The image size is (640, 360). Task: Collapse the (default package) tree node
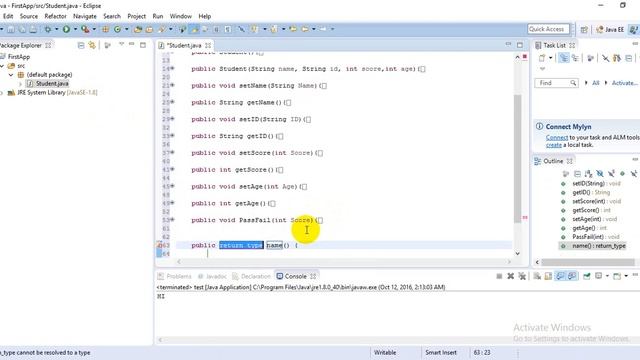(11, 75)
